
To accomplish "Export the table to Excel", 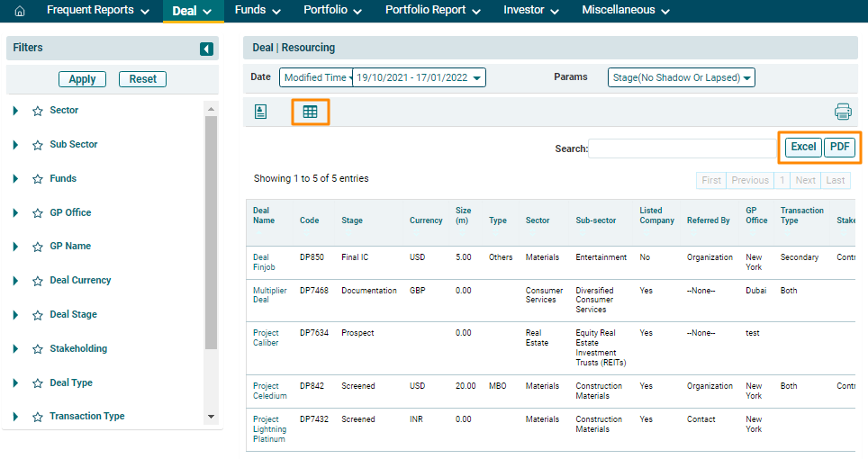I will 802,147.
